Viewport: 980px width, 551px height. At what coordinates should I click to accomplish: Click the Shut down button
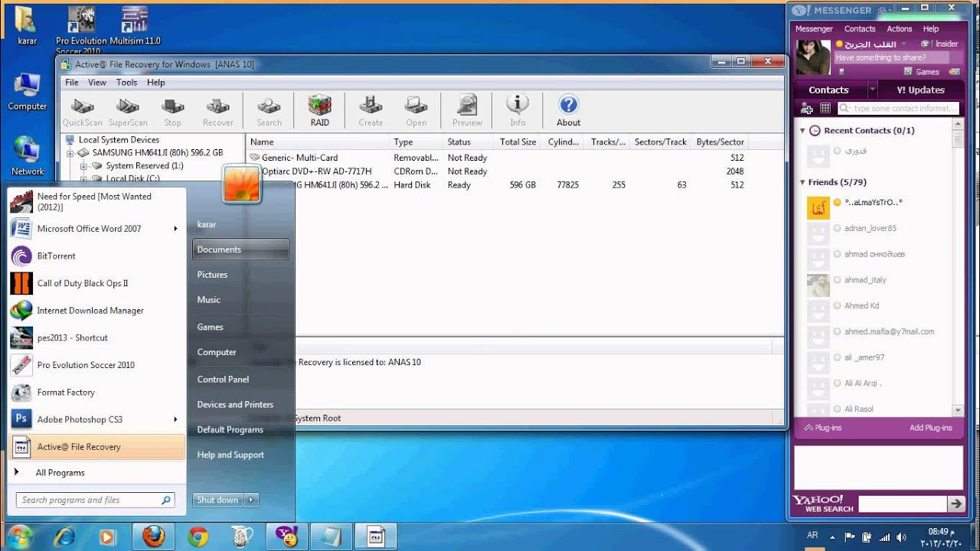coord(218,500)
